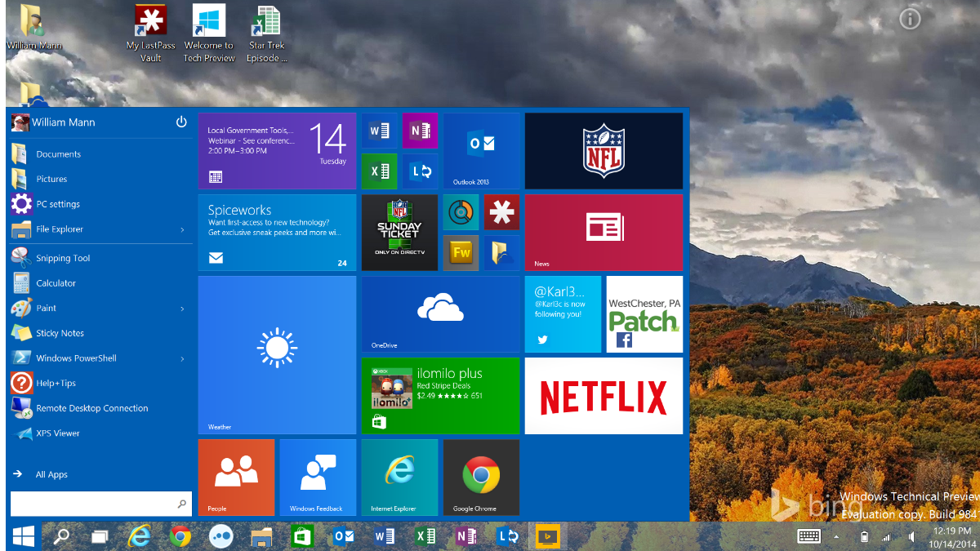Viewport: 980px width, 551px height.
Task: Open Internet Explorer from the taskbar
Action: 140,536
